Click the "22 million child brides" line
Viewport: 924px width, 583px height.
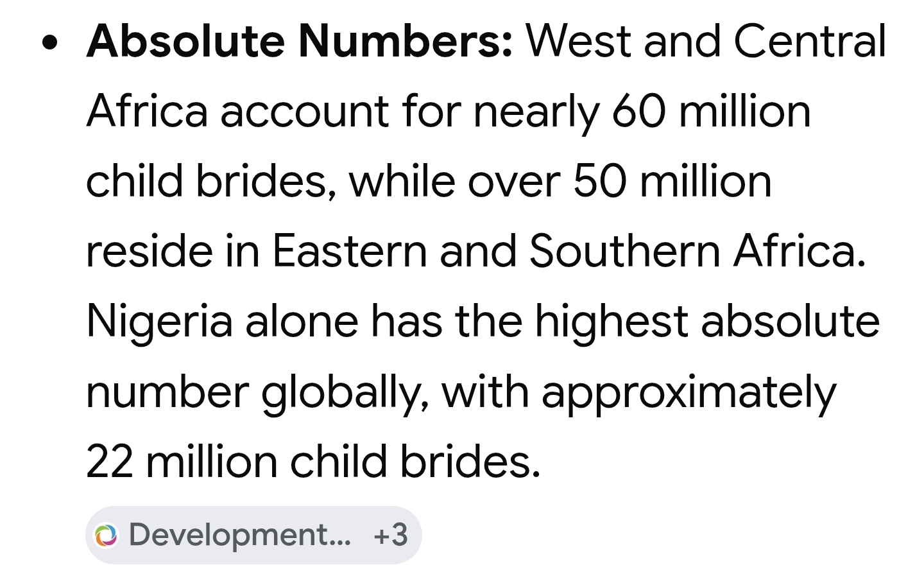click(314, 462)
